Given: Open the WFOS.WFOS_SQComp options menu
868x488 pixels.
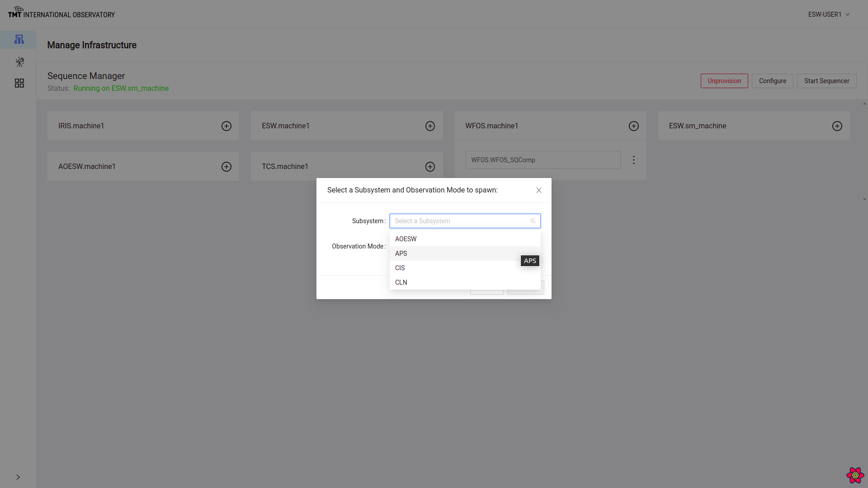Looking at the screenshot, I should pyautogui.click(x=634, y=160).
